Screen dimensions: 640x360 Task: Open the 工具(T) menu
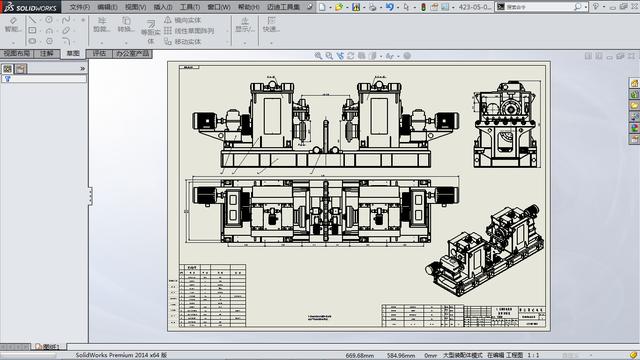tap(190, 7)
